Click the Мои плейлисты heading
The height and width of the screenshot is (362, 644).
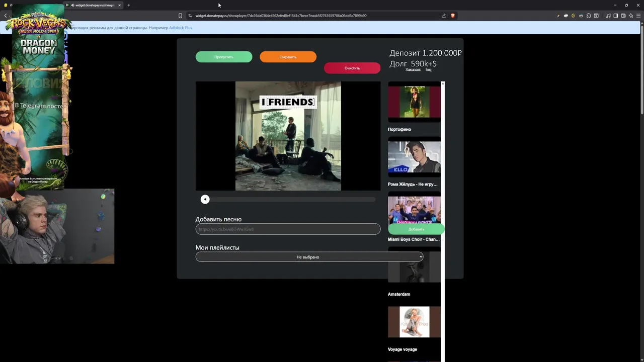217,247
